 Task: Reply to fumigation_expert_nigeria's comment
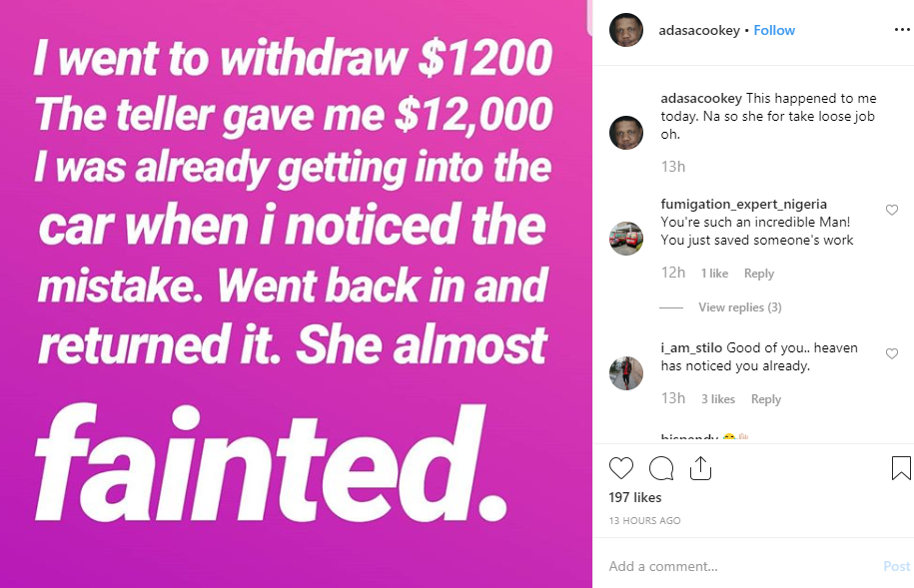pyautogui.click(x=759, y=274)
